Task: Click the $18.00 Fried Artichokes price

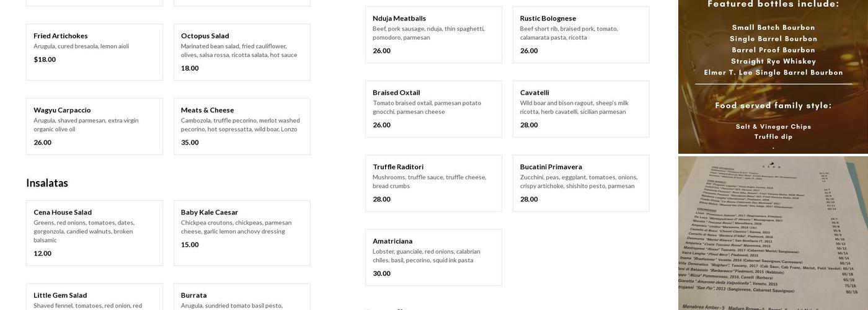Action: click(45, 60)
